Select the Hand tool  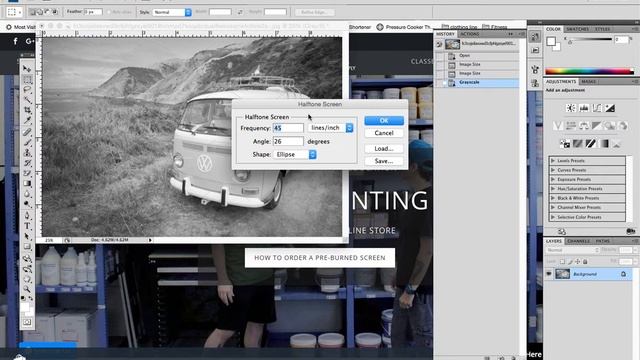27,279
